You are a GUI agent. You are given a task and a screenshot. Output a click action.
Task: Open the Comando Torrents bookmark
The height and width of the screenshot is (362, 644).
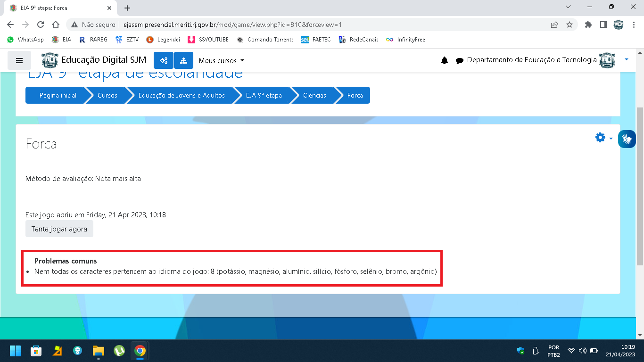265,40
